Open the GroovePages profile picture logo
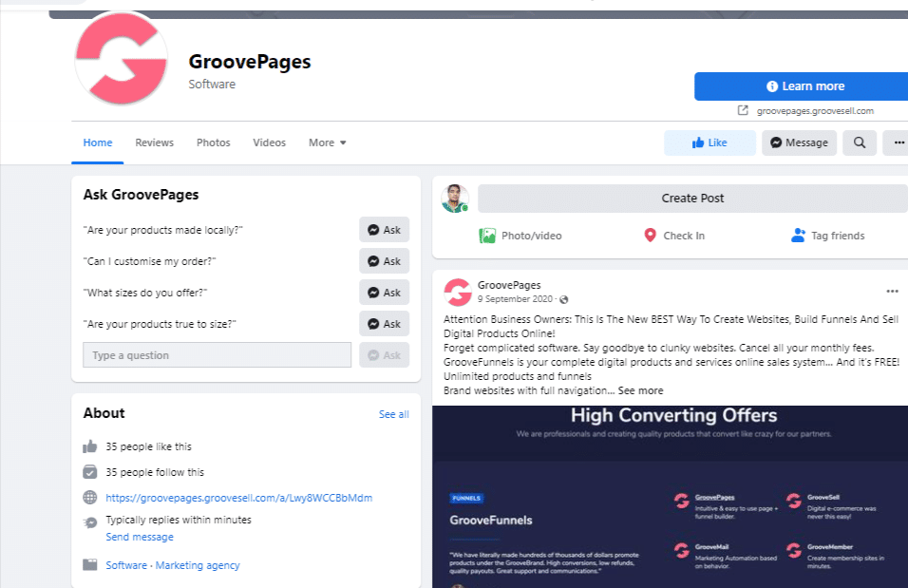908x588 pixels. [121, 59]
